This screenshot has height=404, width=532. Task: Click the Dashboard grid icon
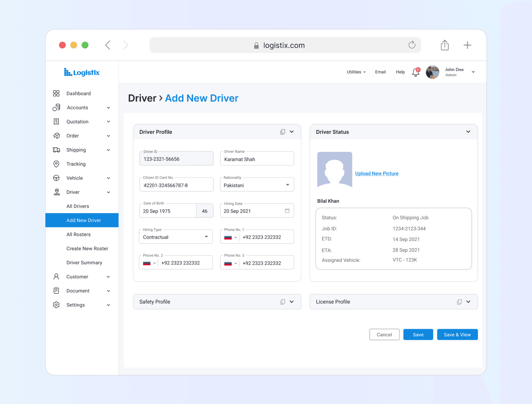(x=56, y=93)
